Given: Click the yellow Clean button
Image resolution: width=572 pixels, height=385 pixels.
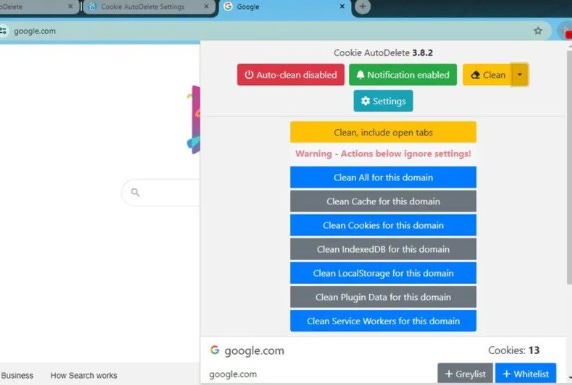Looking at the screenshot, I should pos(487,75).
